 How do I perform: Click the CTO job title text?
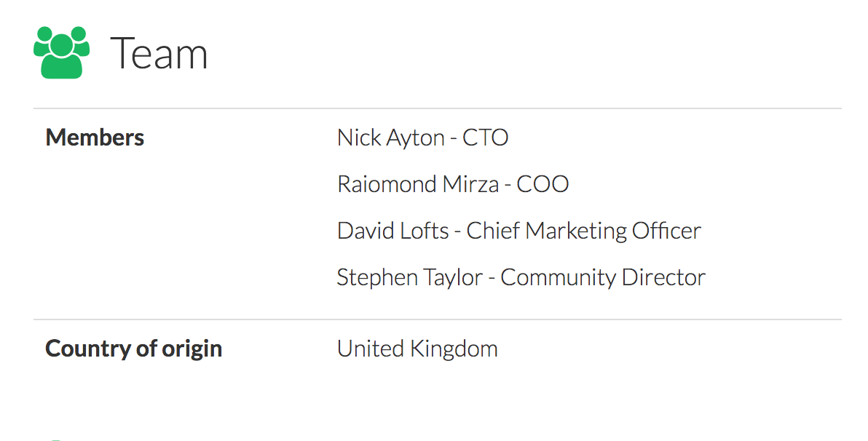pos(486,138)
